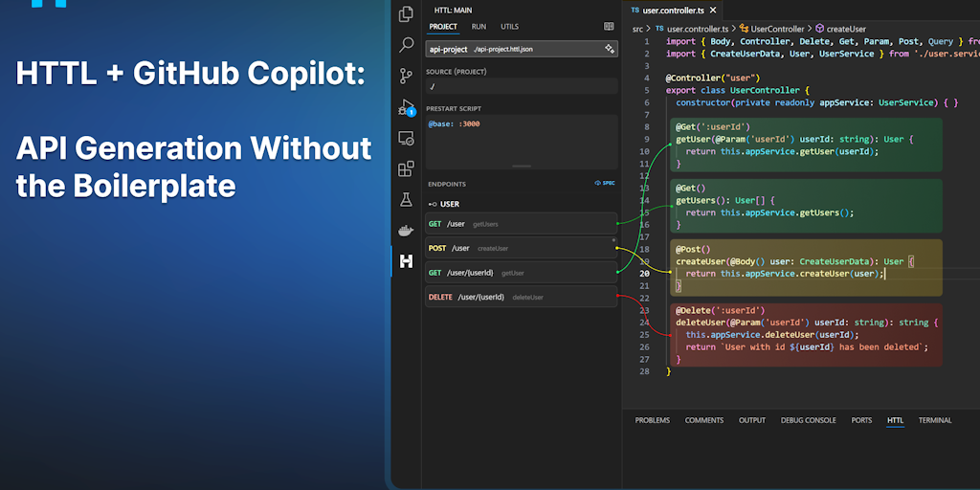Image resolution: width=980 pixels, height=490 pixels.
Task: Click the book icon beside UTILS tab
Action: click(x=608, y=26)
